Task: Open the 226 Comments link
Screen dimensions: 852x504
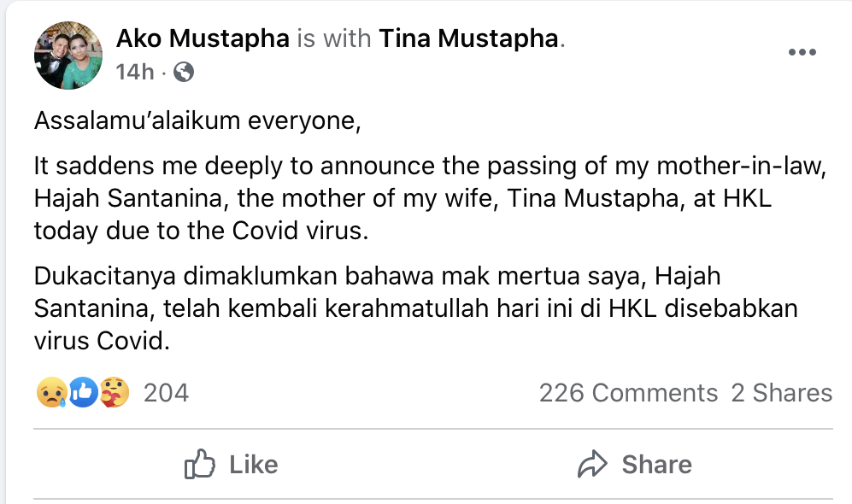Action: pos(628,393)
